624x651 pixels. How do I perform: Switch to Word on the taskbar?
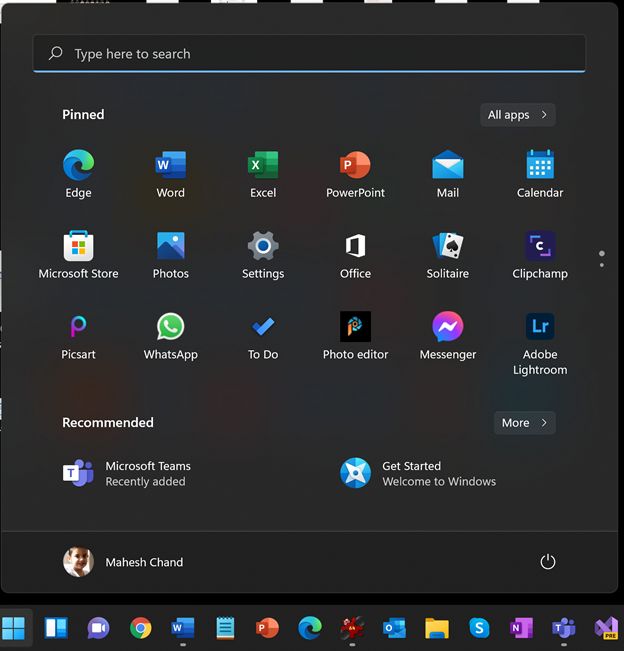pyautogui.click(x=183, y=627)
